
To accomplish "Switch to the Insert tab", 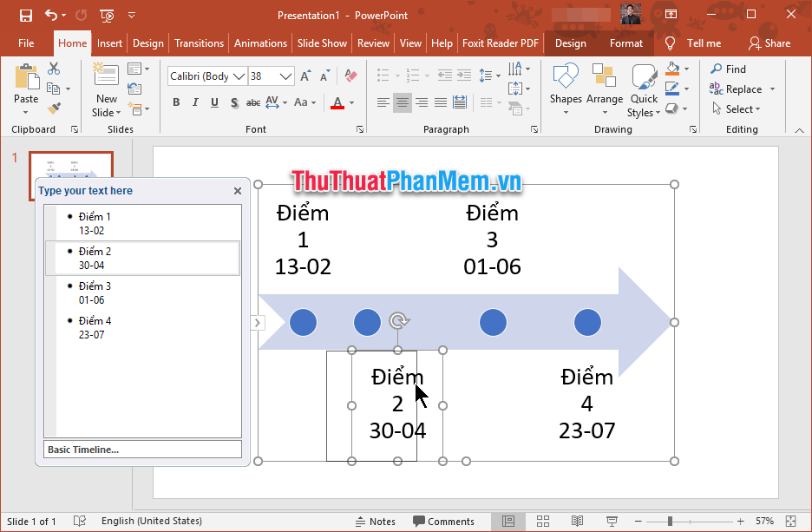I will click(x=110, y=43).
